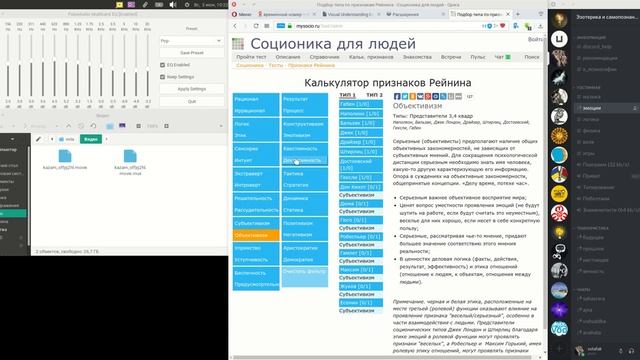Mute microphone in Discord user panel
640x360 pixels.
[620, 351]
